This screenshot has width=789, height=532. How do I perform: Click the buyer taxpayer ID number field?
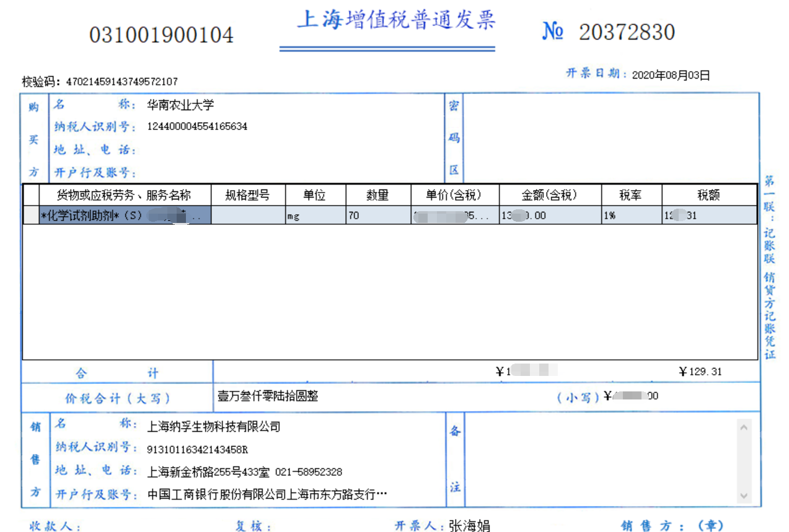point(197,126)
